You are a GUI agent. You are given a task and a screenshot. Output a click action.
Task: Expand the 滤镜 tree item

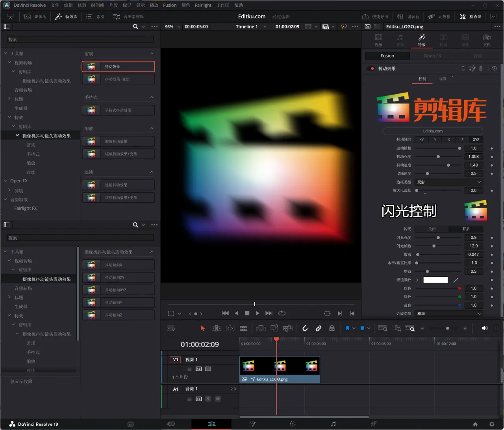[9, 190]
